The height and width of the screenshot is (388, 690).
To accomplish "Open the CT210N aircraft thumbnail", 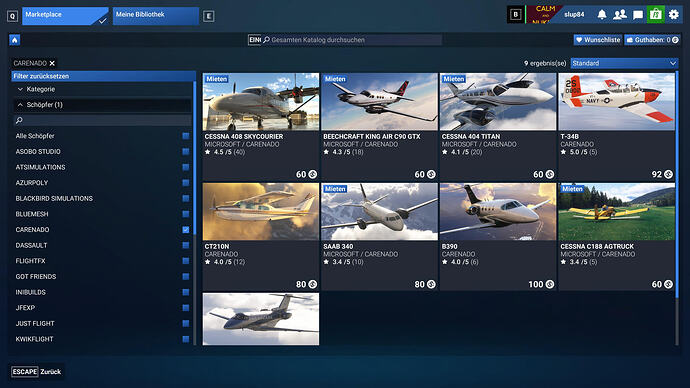I will tap(261, 212).
